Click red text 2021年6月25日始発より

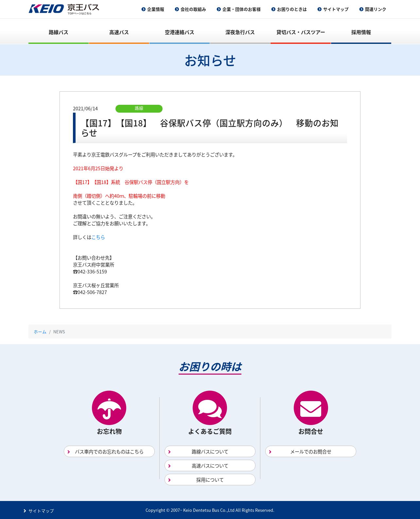click(98, 168)
